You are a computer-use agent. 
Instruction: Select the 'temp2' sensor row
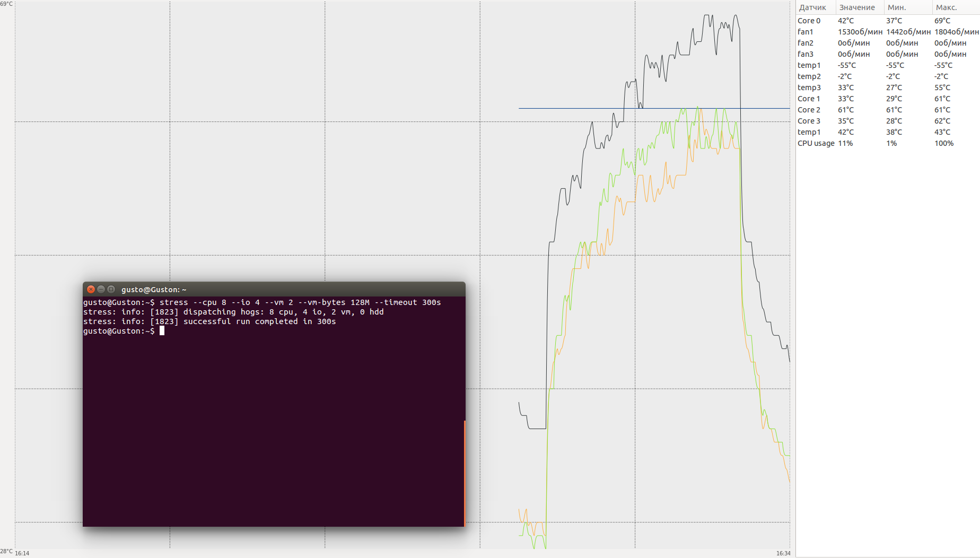point(888,76)
